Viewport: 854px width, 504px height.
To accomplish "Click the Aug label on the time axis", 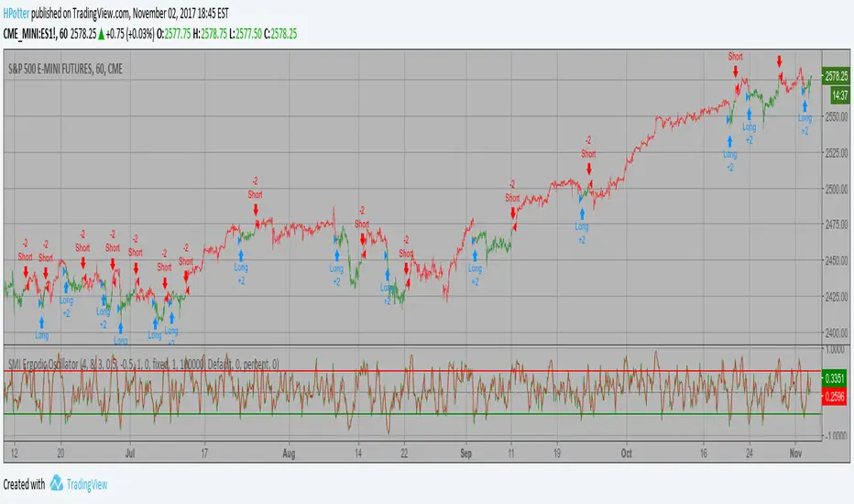I will pos(289,454).
